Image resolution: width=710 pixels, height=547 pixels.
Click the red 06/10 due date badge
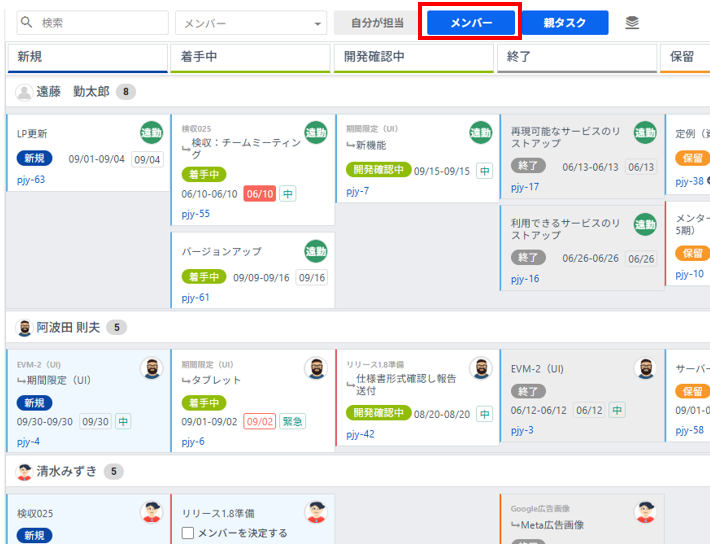pyautogui.click(x=259, y=194)
